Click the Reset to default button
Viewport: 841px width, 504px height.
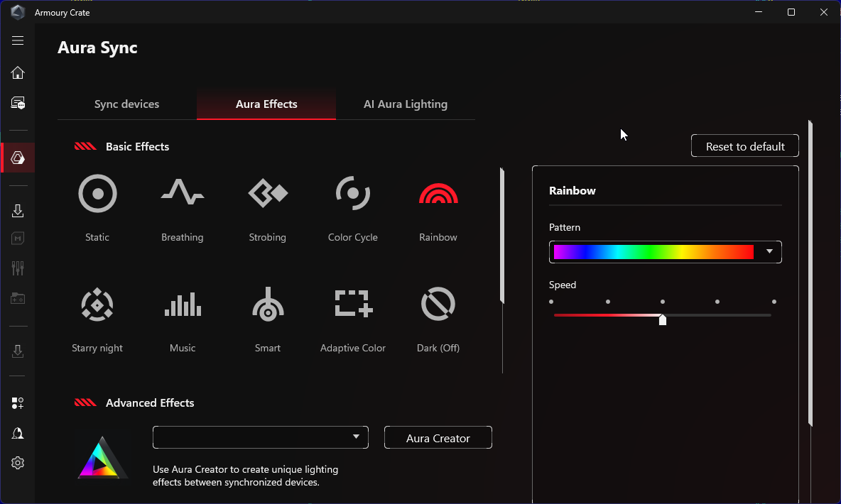745,146
